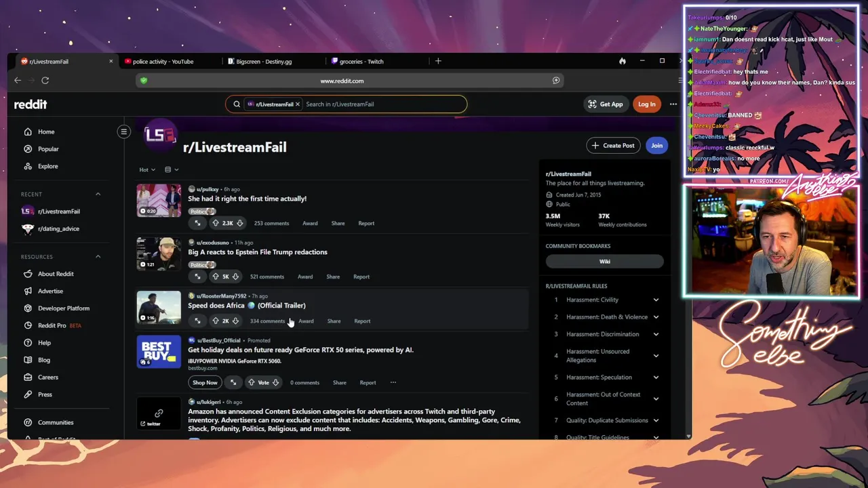The height and width of the screenshot is (488, 868).
Task: Share the Speed does Africa post
Action: click(334, 321)
